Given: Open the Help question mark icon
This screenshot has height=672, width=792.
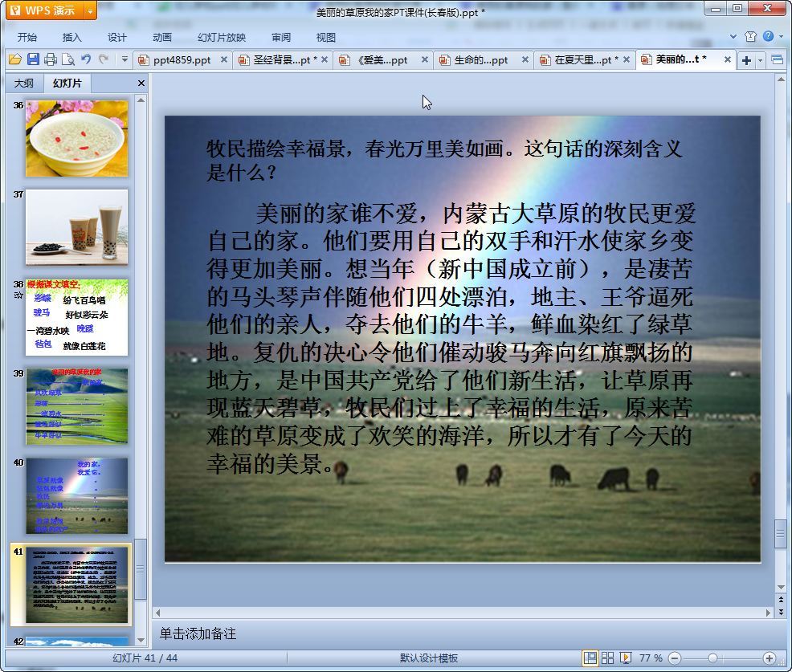Looking at the screenshot, I should click(x=768, y=36).
